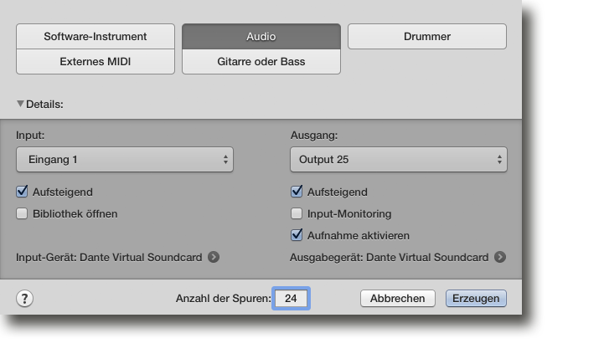This screenshot has height=364, width=604.
Task: Choose Gitarre oder Bass track type
Action: (x=261, y=62)
